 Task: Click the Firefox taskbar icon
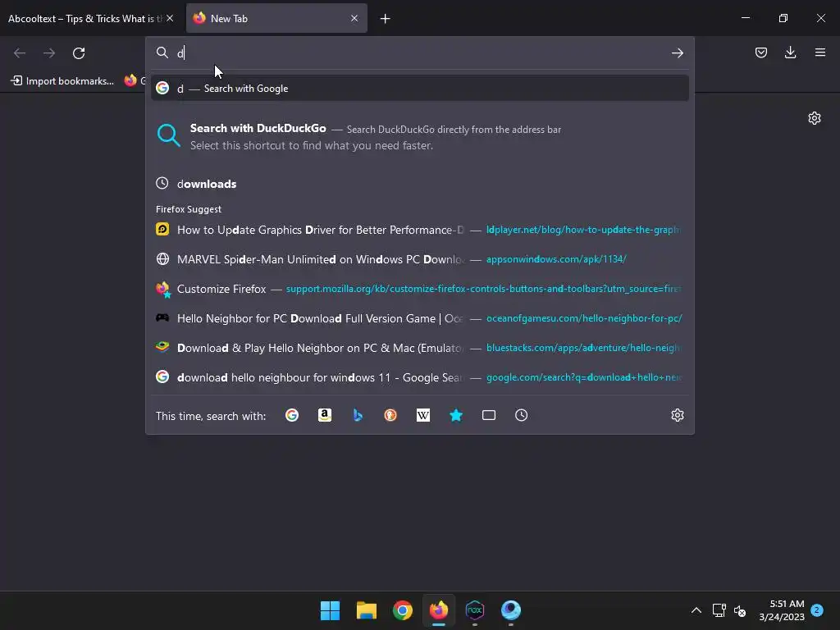[x=439, y=610]
